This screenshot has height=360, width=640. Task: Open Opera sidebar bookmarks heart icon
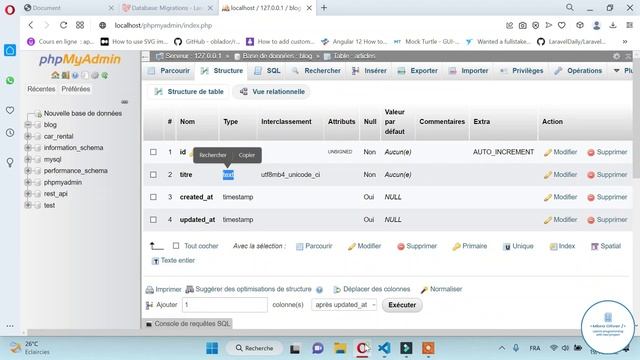click(10, 110)
